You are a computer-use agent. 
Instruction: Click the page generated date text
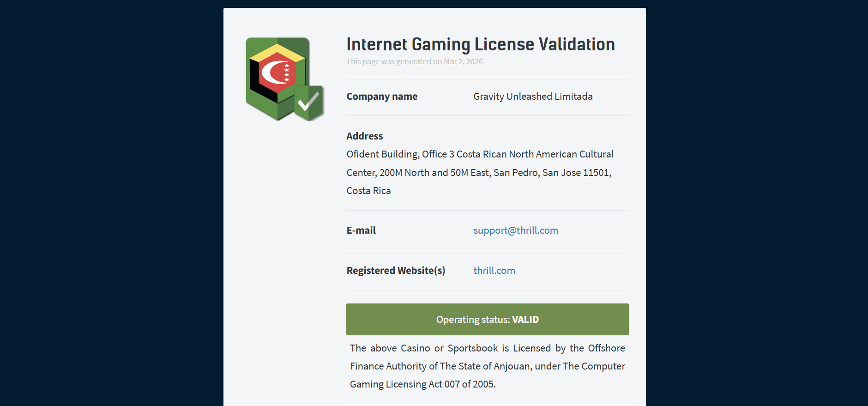(415, 61)
